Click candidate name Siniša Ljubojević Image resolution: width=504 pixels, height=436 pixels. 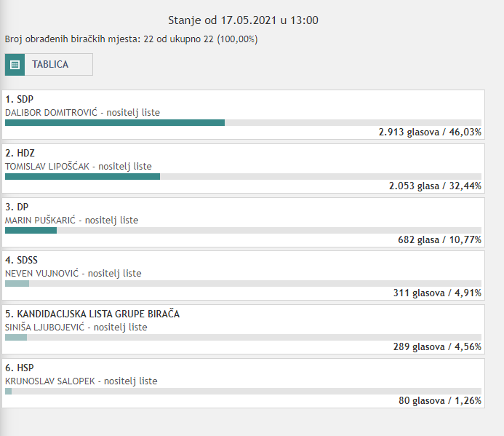44,328
